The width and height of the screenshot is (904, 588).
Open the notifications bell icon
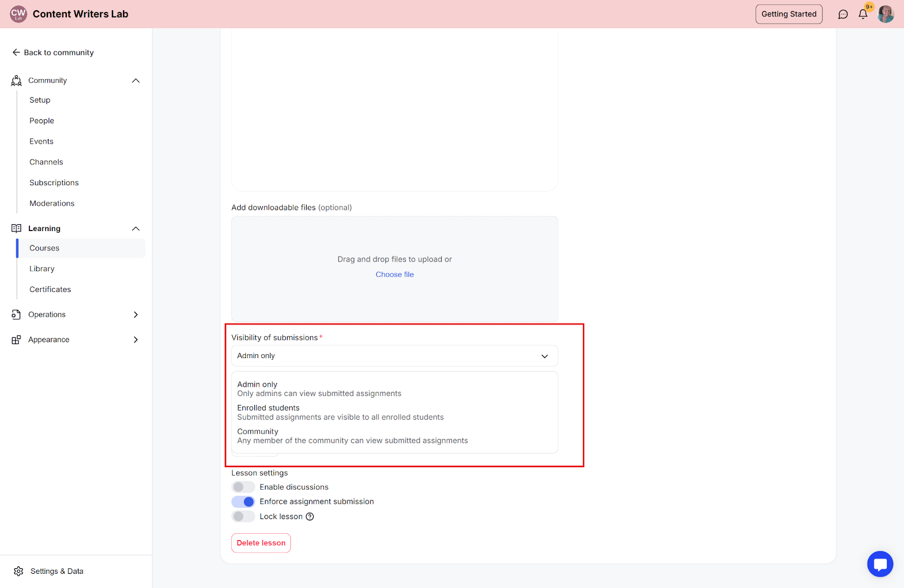click(x=863, y=15)
